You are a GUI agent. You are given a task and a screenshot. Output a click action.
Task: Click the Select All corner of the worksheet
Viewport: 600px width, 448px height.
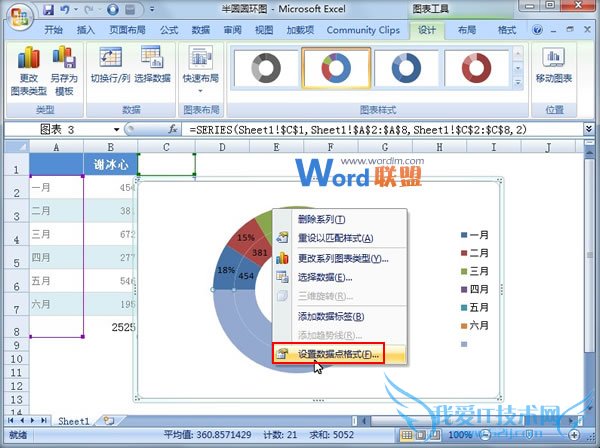(x=17, y=147)
